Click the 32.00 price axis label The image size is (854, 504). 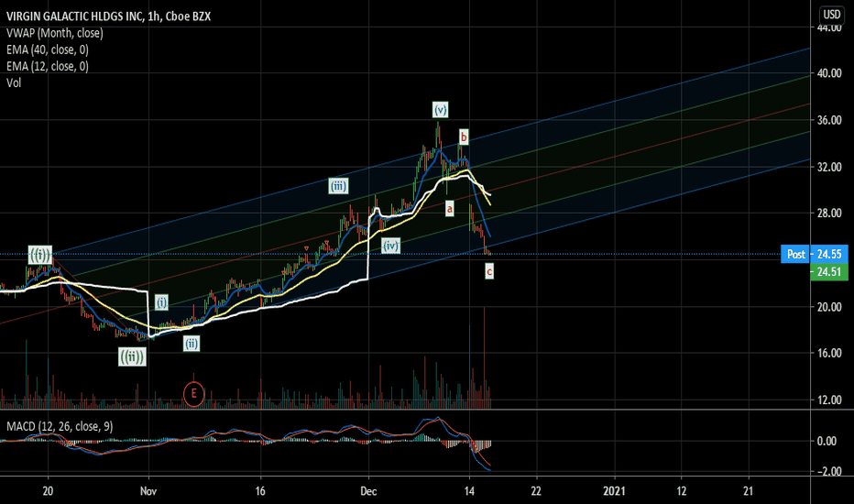pos(829,167)
